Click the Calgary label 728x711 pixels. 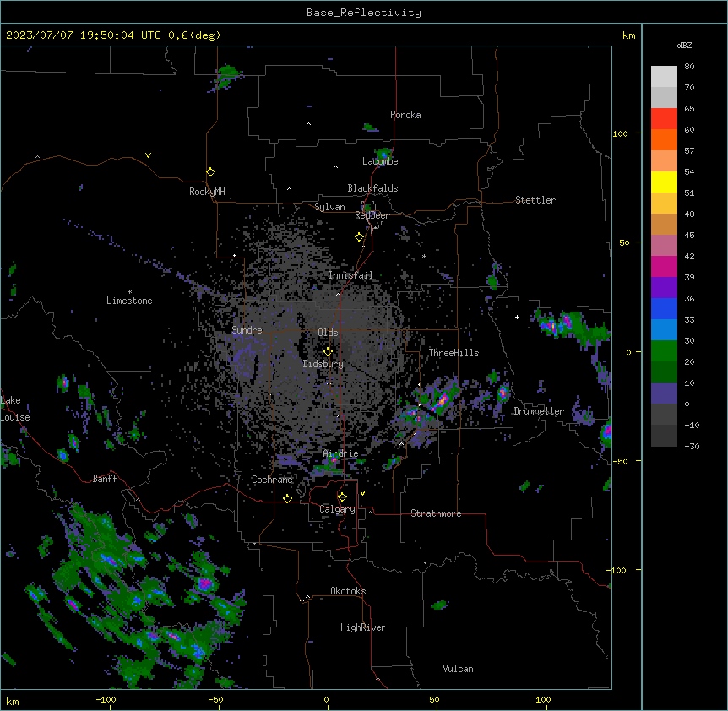(x=337, y=509)
